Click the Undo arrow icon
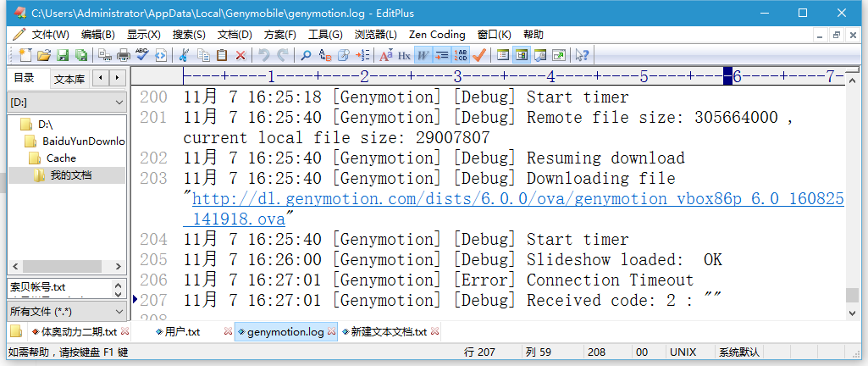This screenshot has width=868, height=366. pos(263,55)
